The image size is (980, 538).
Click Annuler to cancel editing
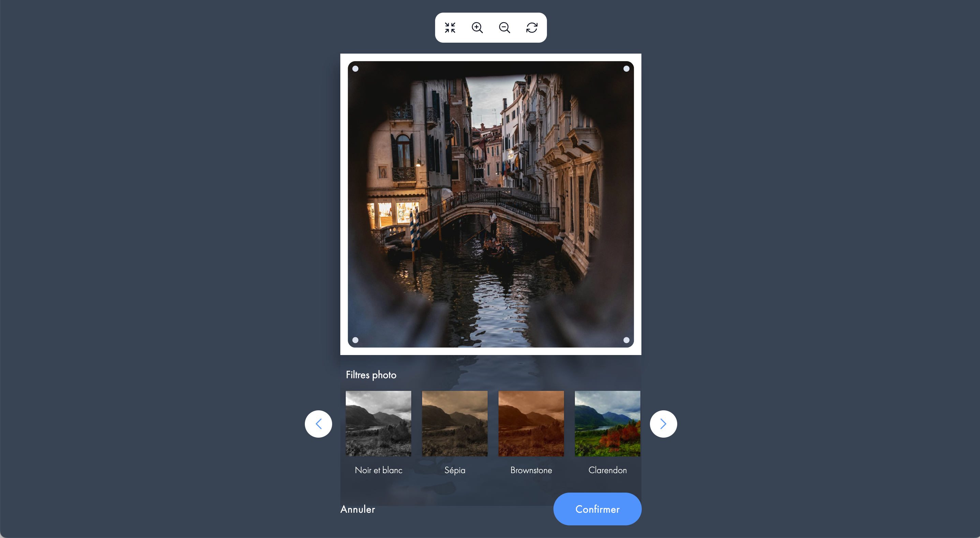[x=358, y=509]
